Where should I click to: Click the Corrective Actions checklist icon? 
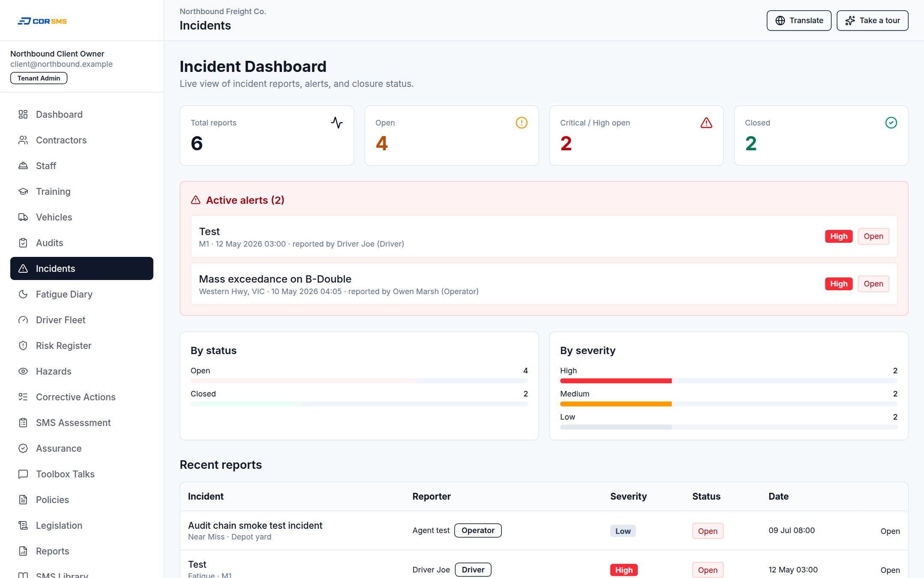[x=23, y=397]
